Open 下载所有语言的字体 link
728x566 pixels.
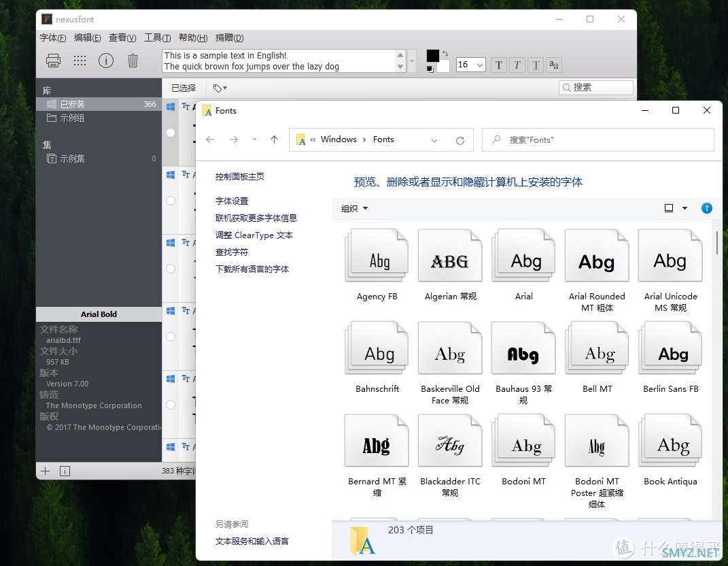click(x=252, y=269)
